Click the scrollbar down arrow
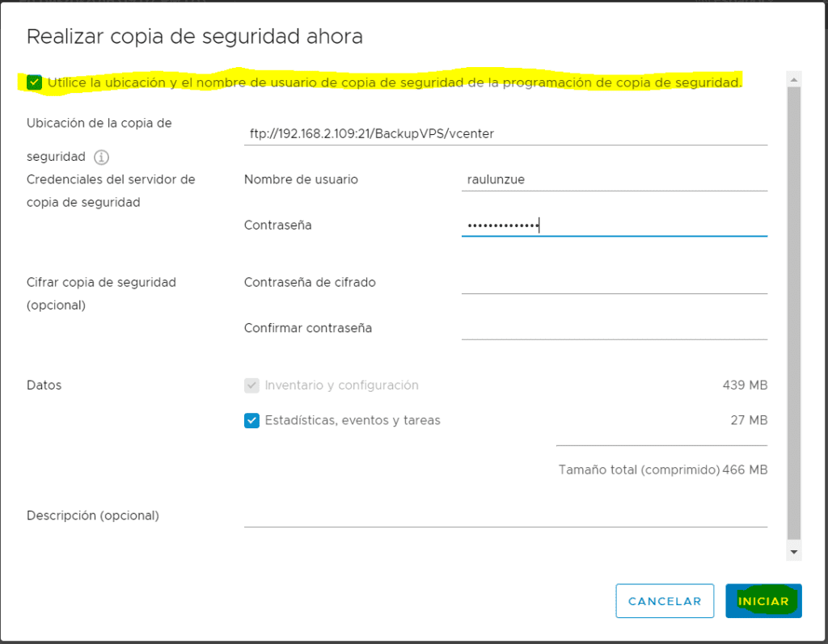This screenshot has width=828, height=644. (x=793, y=550)
